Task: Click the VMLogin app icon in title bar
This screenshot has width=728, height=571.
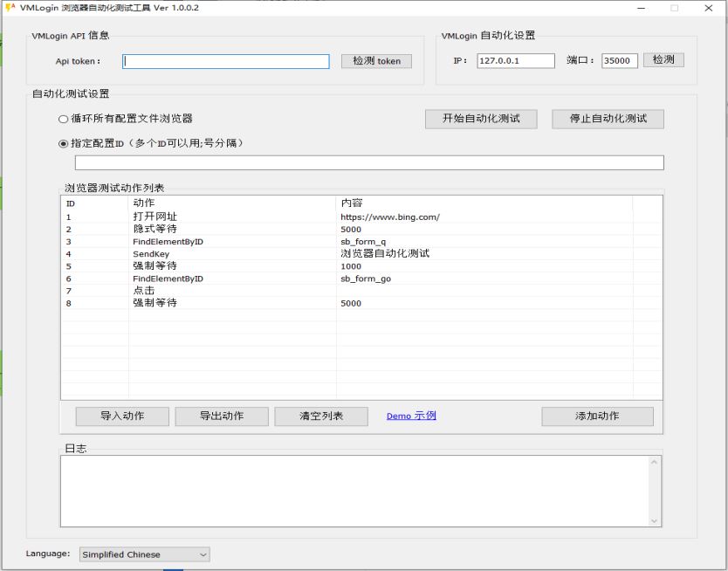Action: (x=10, y=8)
